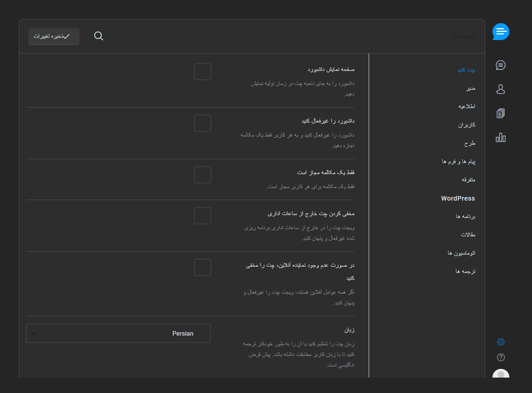This screenshot has height=393, width=532.
Task: Open the اتوماسیون ها settings tab
Action: point(461,253)
